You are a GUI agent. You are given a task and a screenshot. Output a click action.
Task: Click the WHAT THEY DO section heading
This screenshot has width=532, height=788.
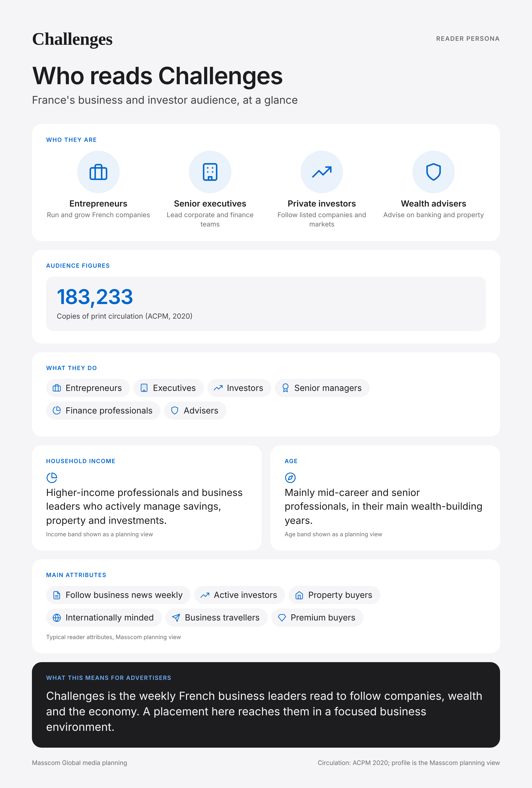point(72,368)
